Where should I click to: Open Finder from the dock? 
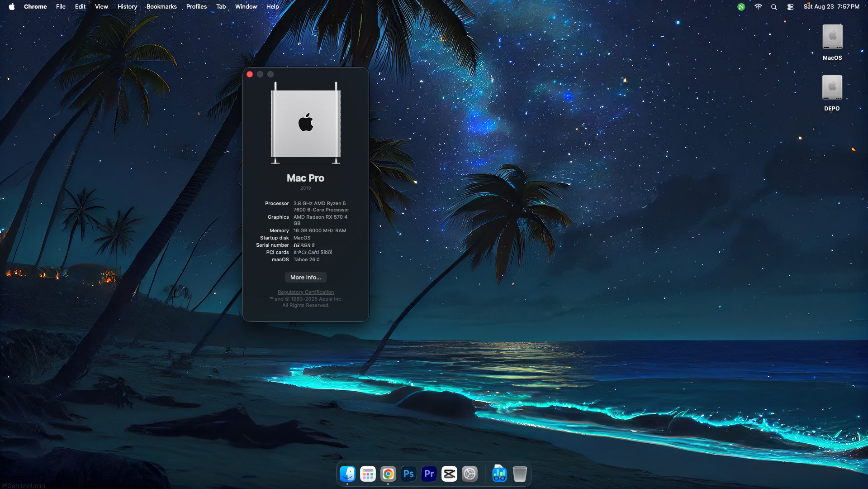(x=347, y=474)
